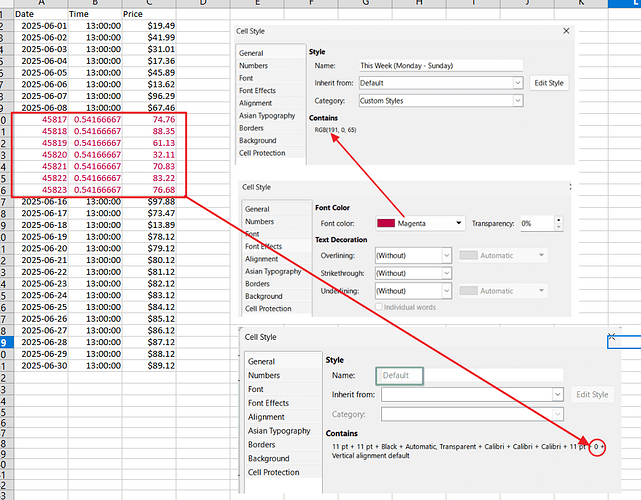Screen dimensions: 641x500
Task: Expand 'Inherit from: Default' dropdown in top dialog
Action: [518, 83]
